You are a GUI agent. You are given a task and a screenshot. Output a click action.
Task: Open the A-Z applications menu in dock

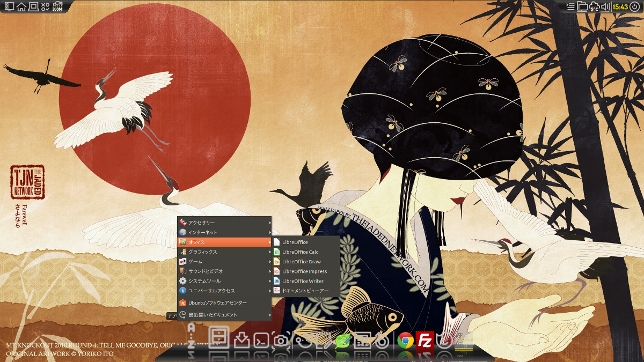(x=191, y=336)
